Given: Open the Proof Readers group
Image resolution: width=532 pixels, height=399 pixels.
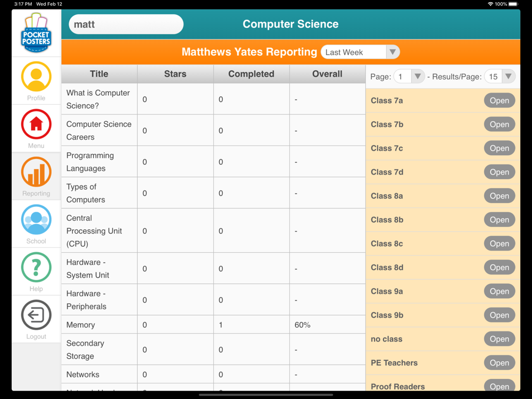Looking at the screenshot, I should click(x=500, y=385).
